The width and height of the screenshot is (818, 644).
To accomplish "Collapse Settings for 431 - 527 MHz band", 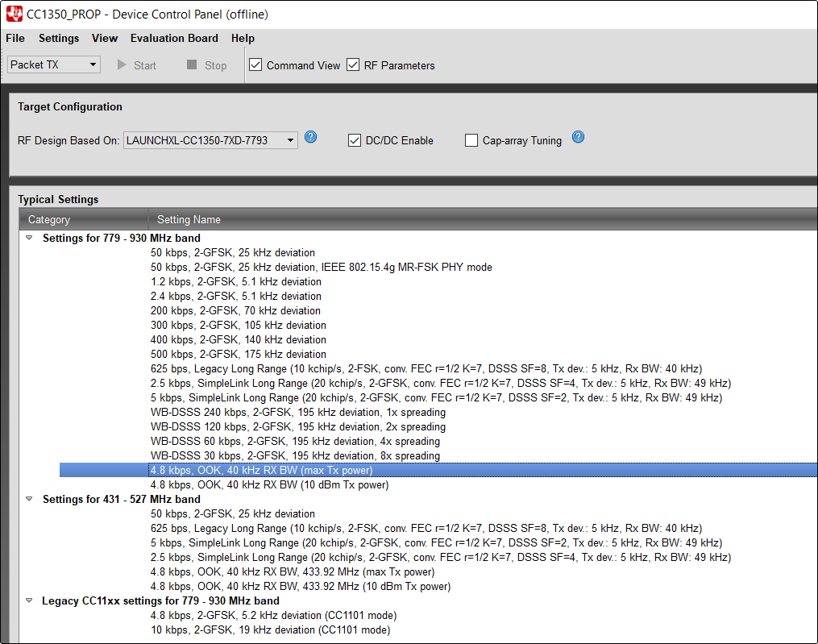I will pos(29,499).
